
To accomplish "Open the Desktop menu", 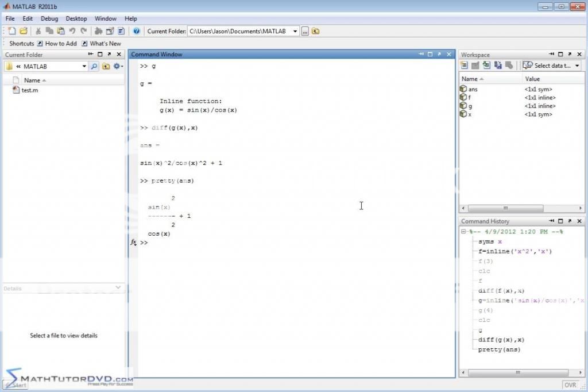I will 76,18.
